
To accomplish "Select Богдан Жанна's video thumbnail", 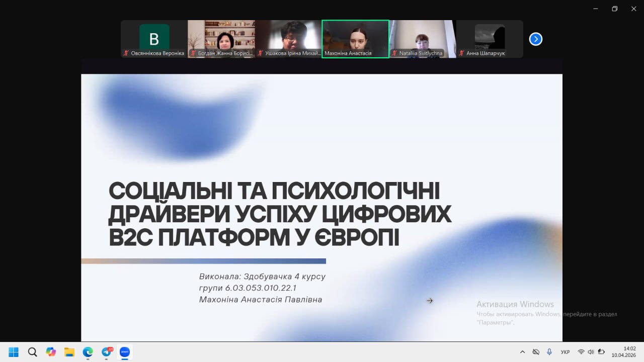I will pyautogui.click(x=221, y=39).
